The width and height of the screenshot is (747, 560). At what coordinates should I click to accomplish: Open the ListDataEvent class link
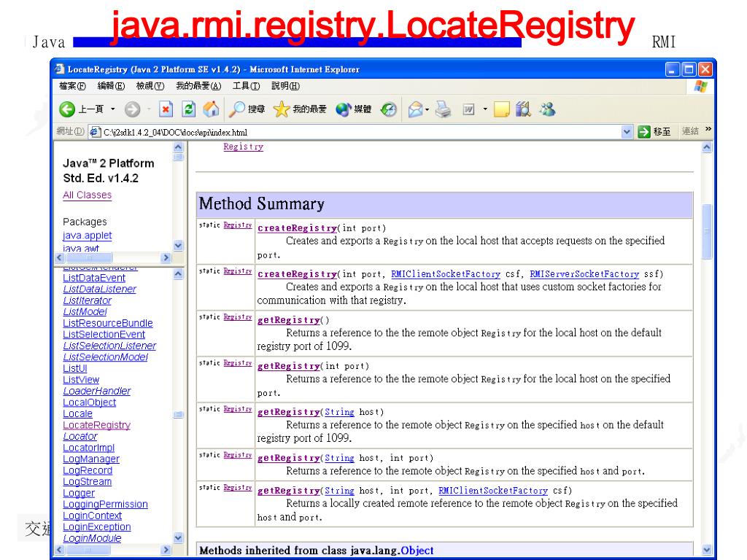coord(94,278)
